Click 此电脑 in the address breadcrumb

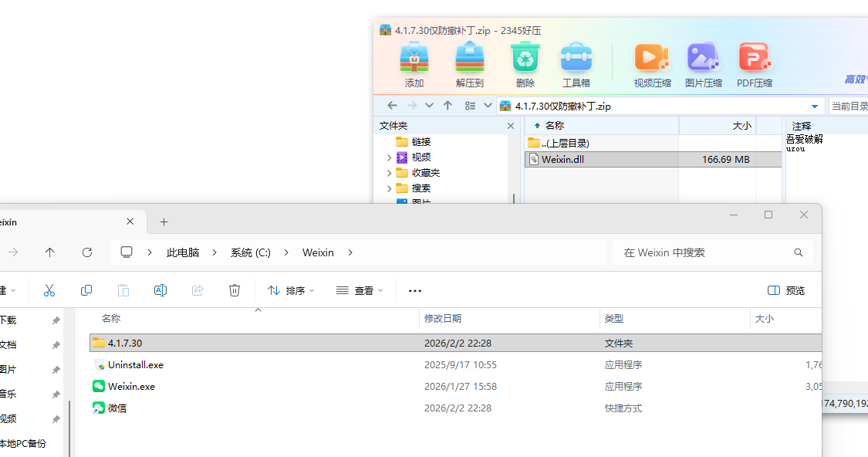coord(183,252)
